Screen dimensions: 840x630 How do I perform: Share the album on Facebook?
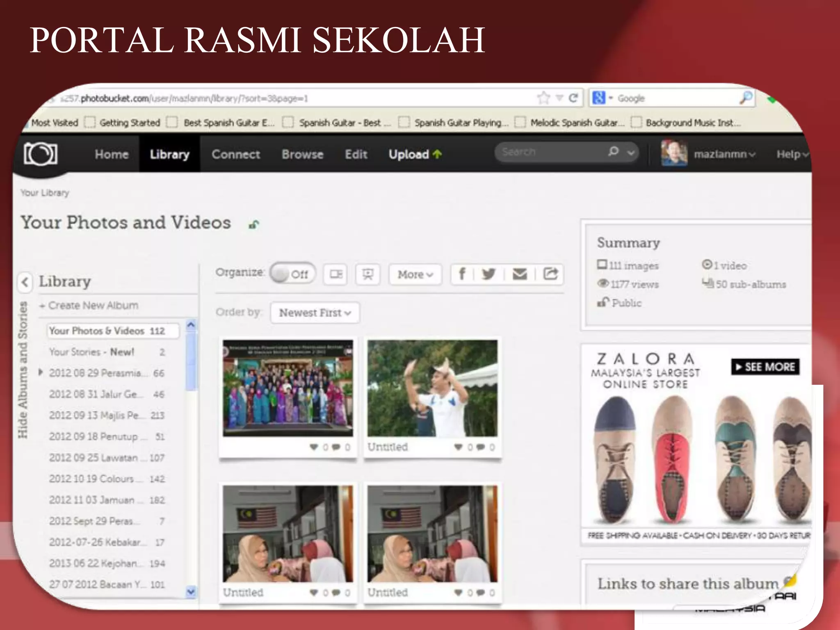tap(462, 274)
